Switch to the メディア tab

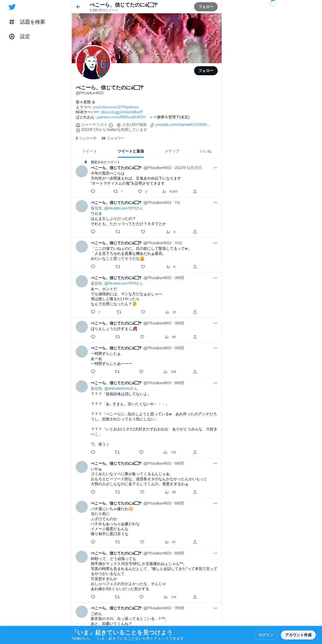tap(172, 151)
